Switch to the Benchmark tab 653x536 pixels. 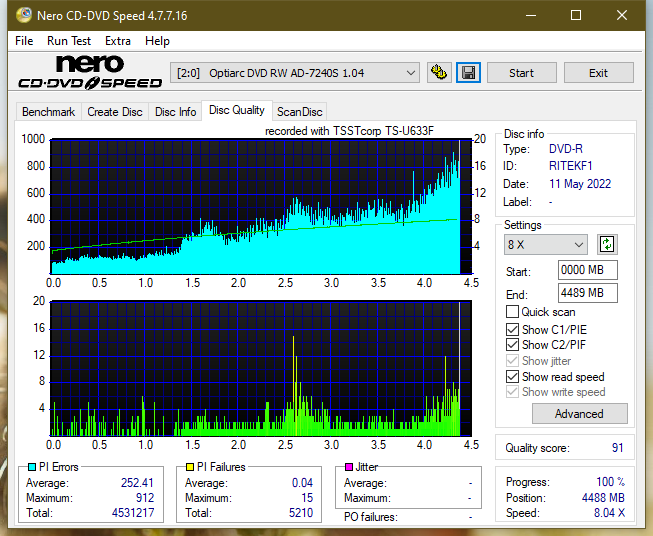(49, 112)
